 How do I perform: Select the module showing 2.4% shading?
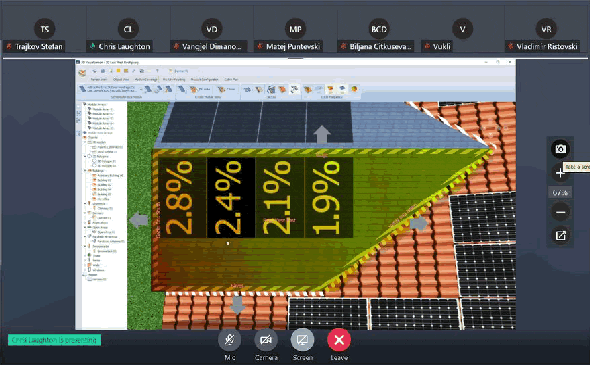231,198
